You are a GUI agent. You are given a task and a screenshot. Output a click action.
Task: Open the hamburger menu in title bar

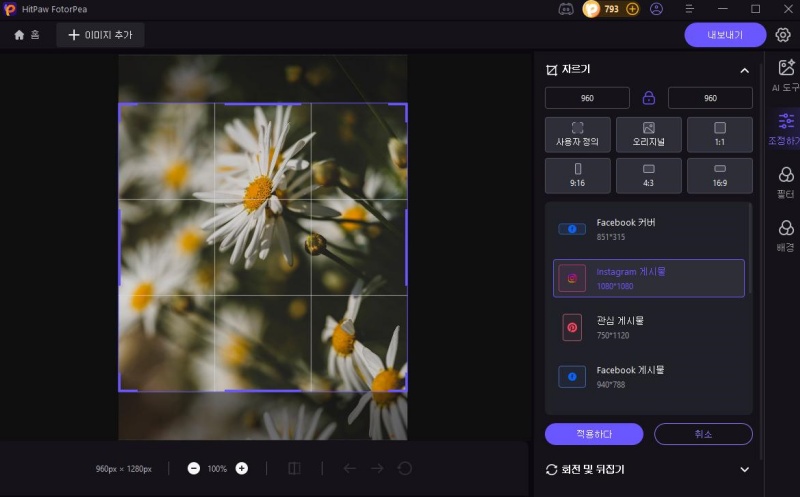[689, 9]
